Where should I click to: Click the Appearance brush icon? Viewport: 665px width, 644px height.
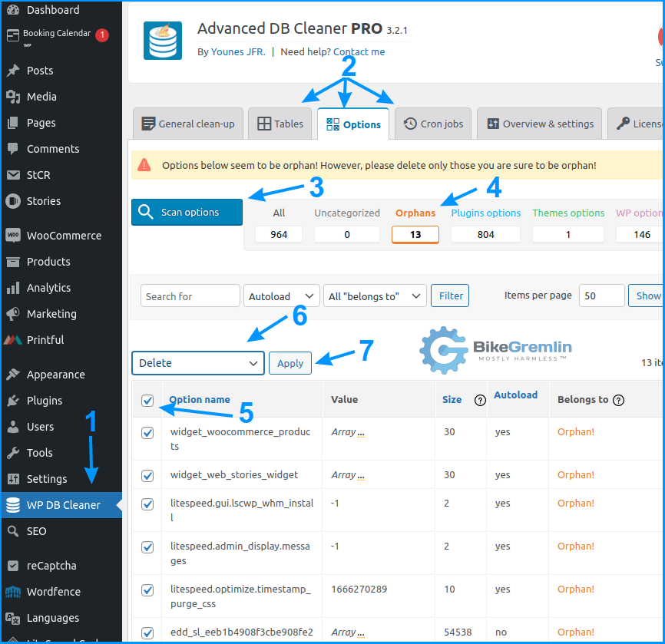(13, 375)
